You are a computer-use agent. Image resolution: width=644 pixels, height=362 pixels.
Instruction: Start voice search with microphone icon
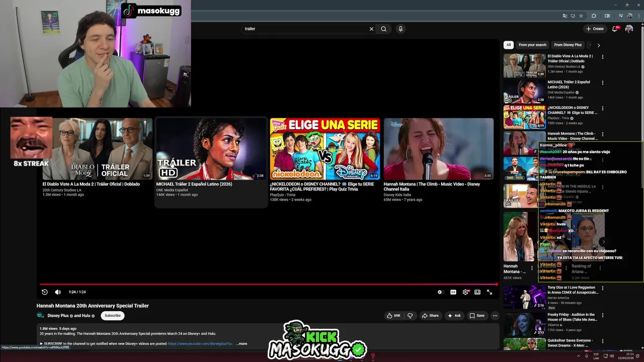(x=400, y=29)
